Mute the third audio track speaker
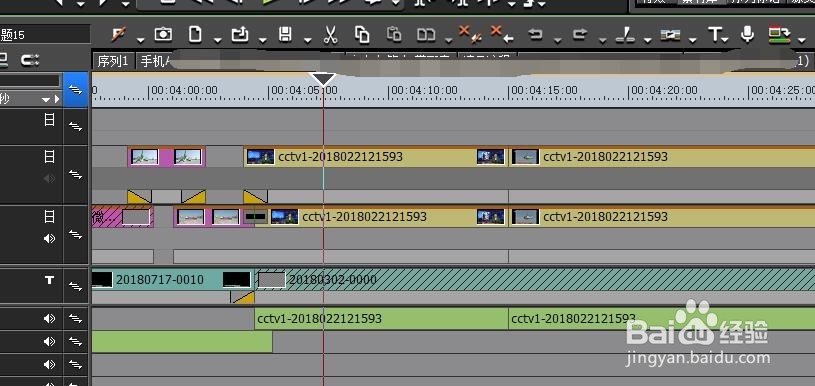Viewport: 815px width, 386px height. pyautogui.click(x=49, y=364)
